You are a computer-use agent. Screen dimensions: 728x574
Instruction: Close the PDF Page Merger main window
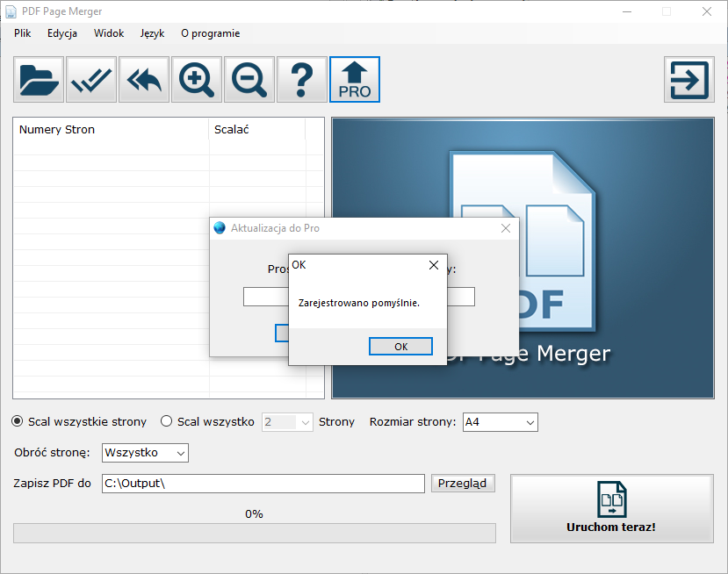(x=707, y=11)
